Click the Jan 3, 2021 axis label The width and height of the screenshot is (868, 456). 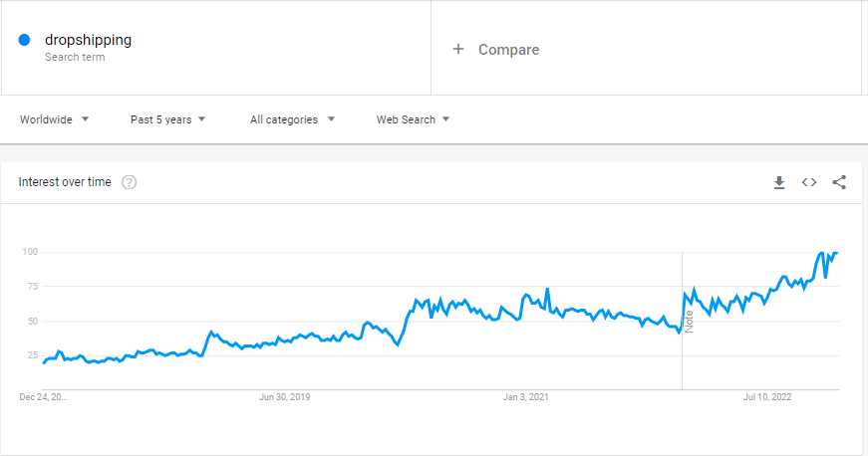[x=525, y=397]
